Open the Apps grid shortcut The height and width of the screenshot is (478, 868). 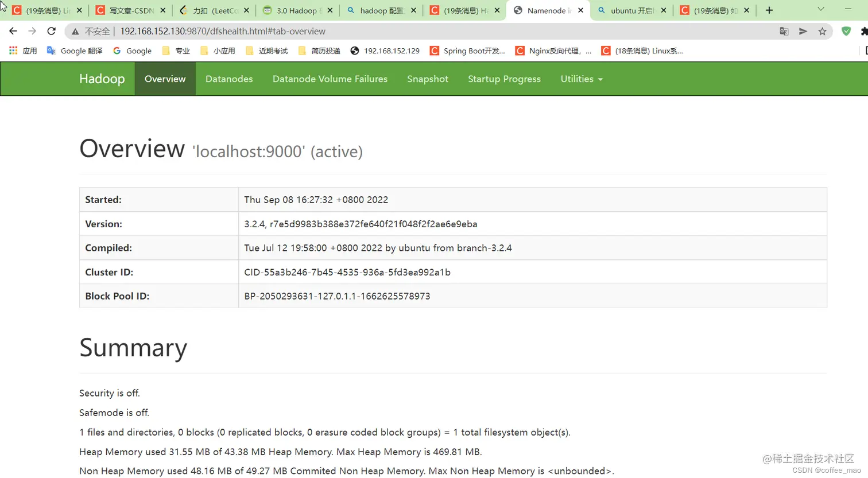(24, 51)
